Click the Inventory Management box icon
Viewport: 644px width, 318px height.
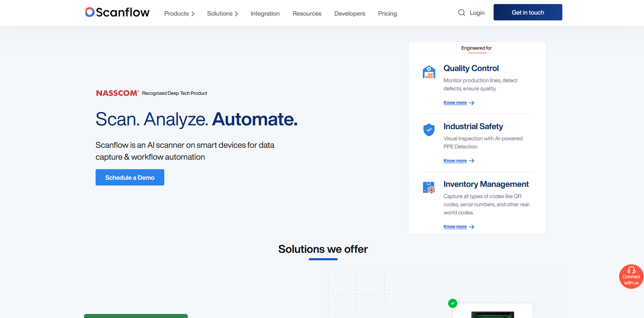click(x=429, y=187)
